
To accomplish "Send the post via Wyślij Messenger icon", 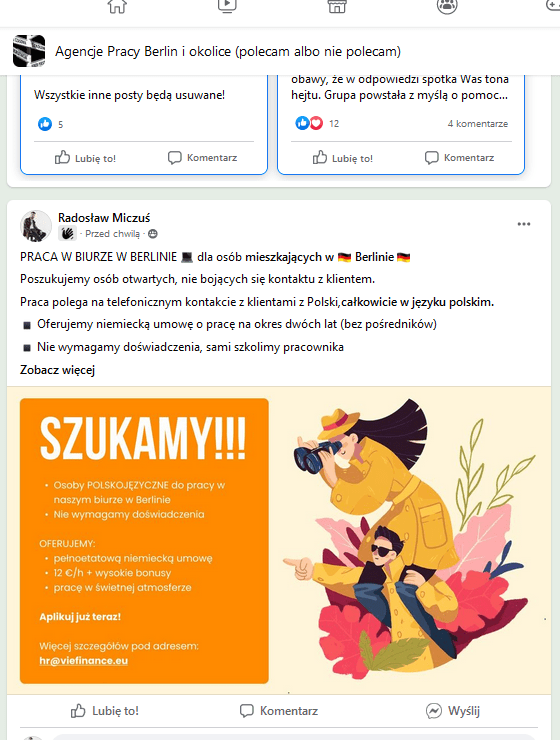I will coord(452,711).
